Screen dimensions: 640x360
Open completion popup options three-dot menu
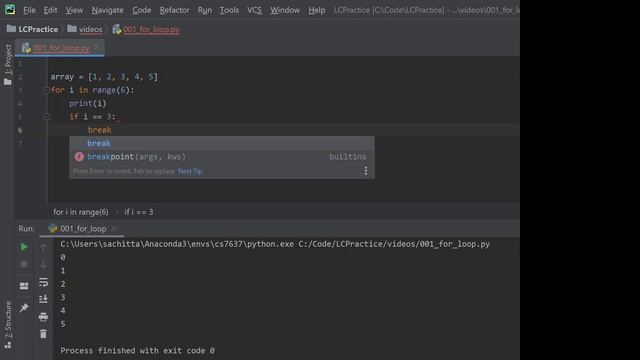[366, 171]
